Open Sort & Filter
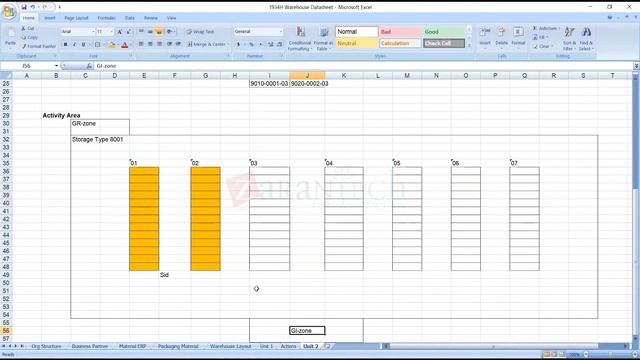Image resolution: width=640 pixels, height=360 pixels. pyautogui.click(x=569, y=39)
